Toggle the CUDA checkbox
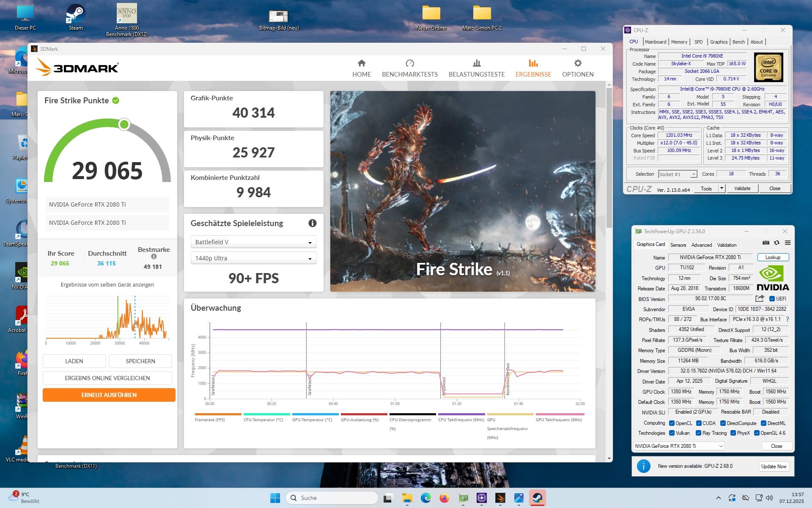 pos(699,423)
